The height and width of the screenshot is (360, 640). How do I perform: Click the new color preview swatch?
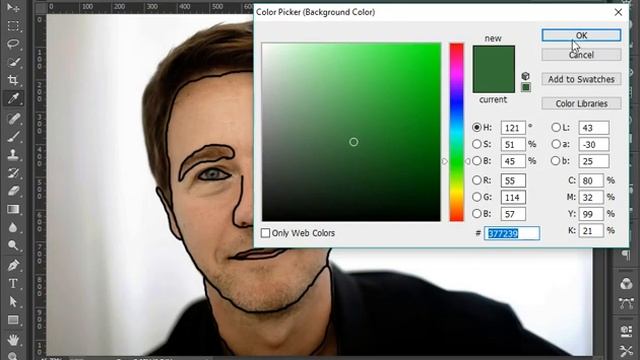tap(493, 58)
